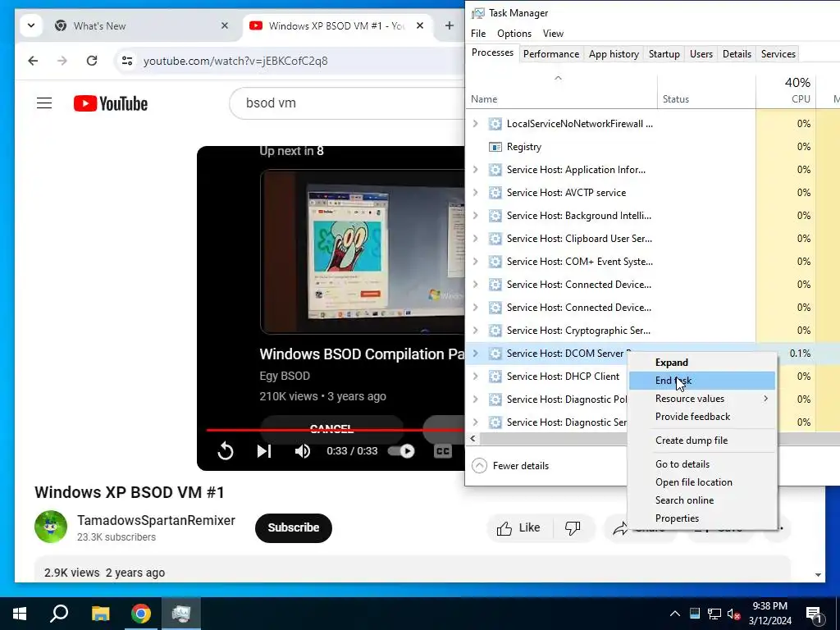Sort processes by Name column header

click(561, 90)
